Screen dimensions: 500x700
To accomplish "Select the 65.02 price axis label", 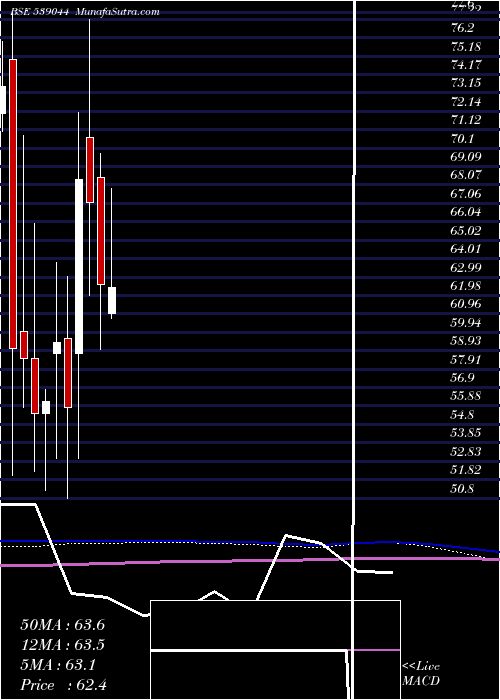I will click(x=467, y=231).
